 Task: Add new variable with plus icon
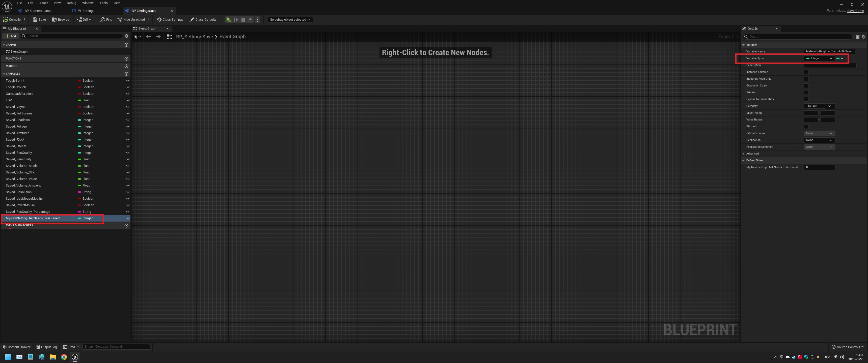(126, 74)
